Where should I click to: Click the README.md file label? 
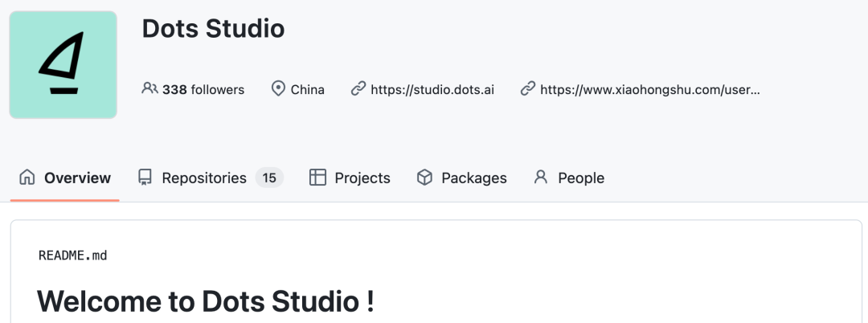[72, 256]
